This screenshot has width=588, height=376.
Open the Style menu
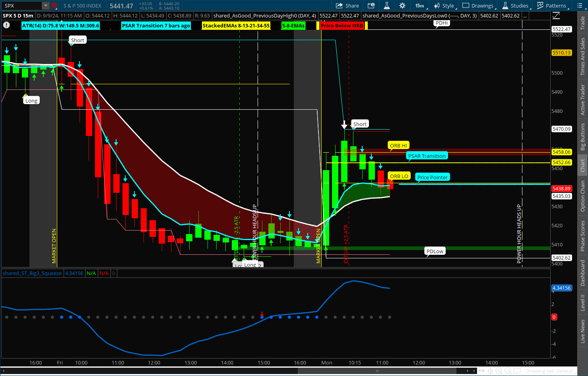pos(444,6)
